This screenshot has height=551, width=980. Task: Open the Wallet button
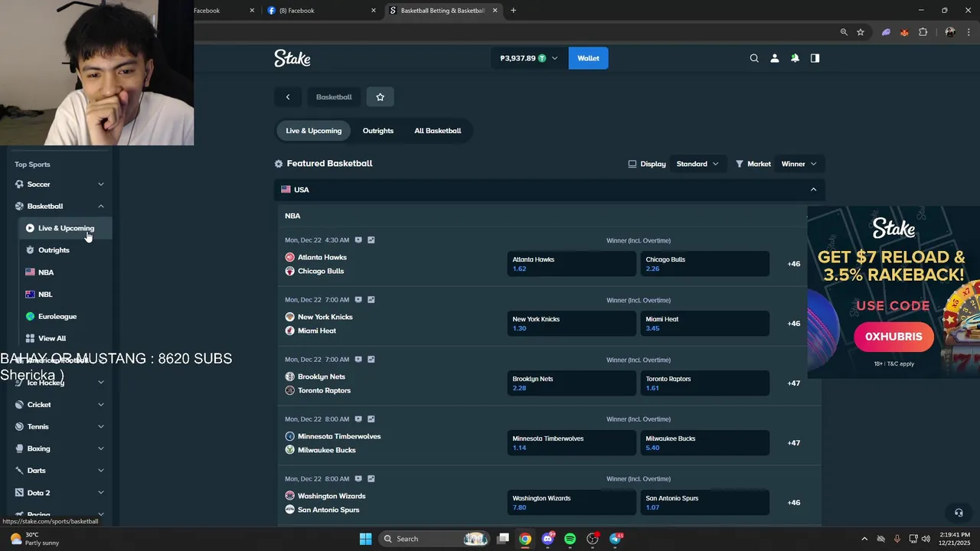[x=588, y=58]
